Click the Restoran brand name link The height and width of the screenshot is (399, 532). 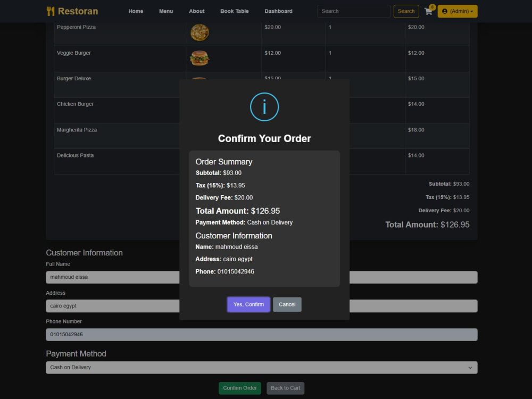78,11
